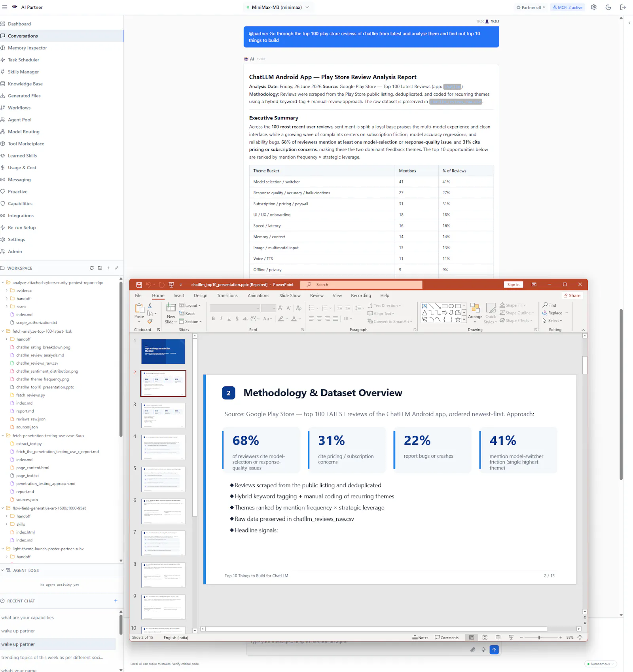Apply Italic formatting in Font group

coord(221,319)
